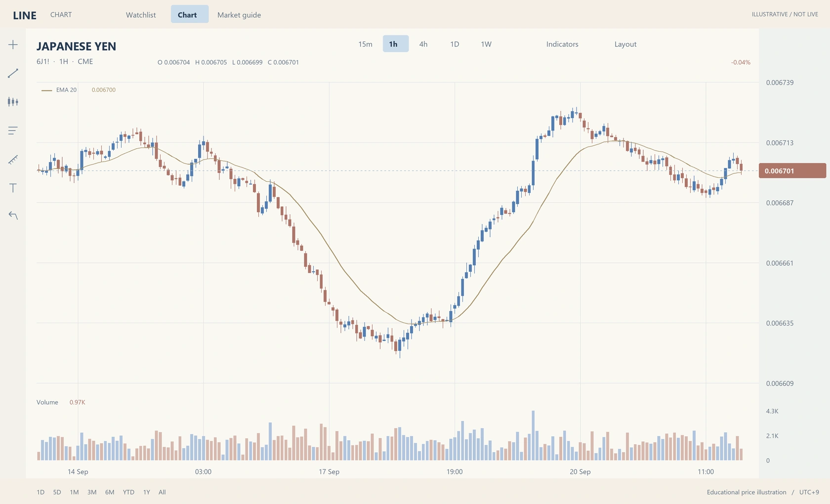Open the Indicators menu
Screen dimensions: 830x504
coord(562,44)
